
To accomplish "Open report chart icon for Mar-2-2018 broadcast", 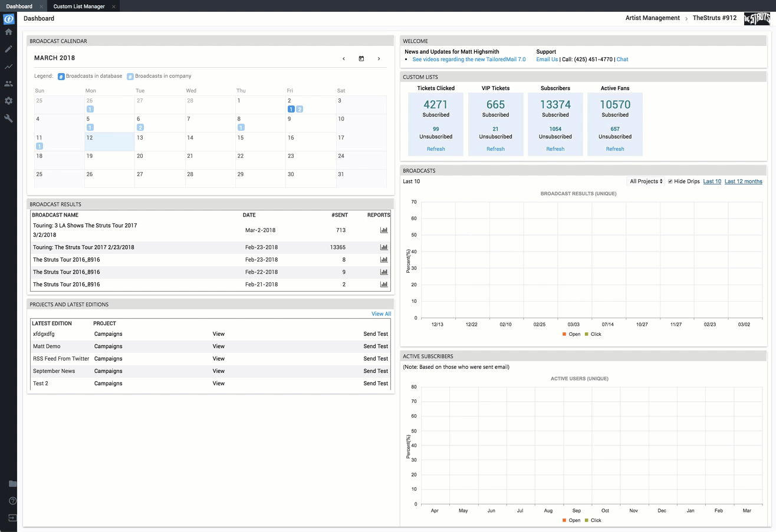I will point(384,230).
